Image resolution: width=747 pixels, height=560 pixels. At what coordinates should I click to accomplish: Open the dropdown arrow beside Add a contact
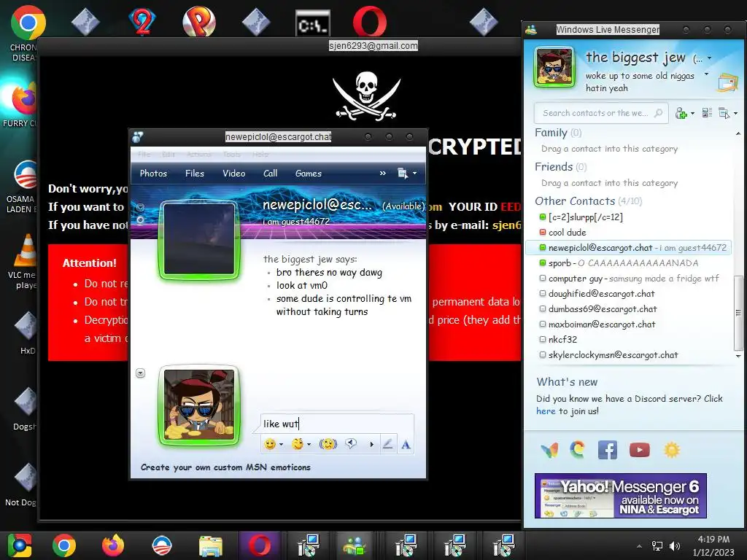click(692, 113)
